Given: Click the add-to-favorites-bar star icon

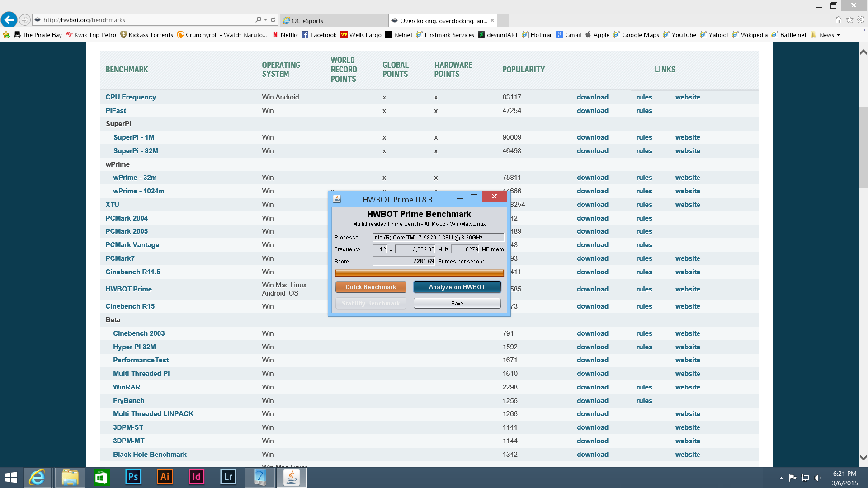Looking at the screenshot, I should click(6, 35).
